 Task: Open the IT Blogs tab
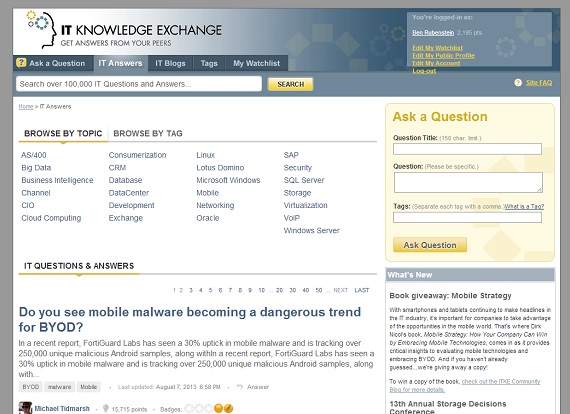(170, 63)
